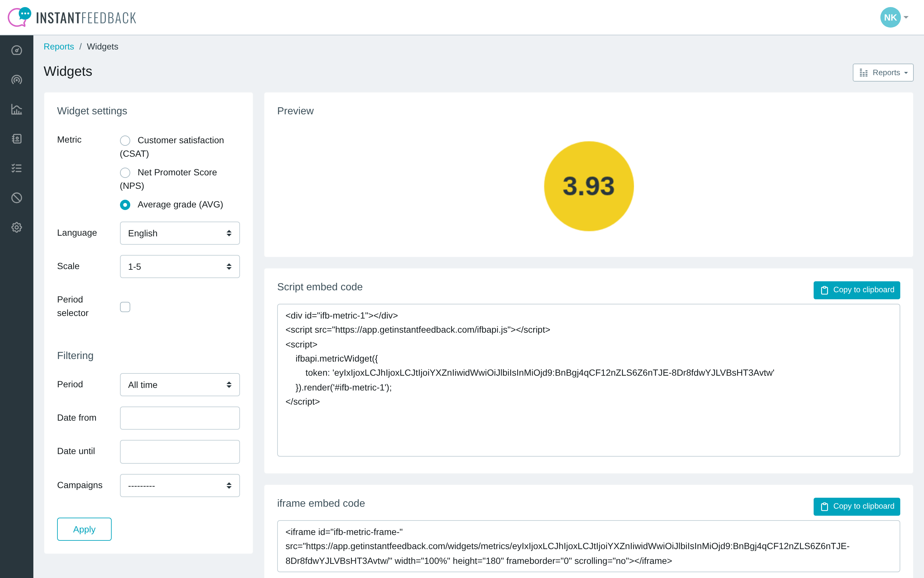The width and height of the screenshot is (924, 578).
Task: Open the Period dropdown showing All time
Action: pos(180,385)
